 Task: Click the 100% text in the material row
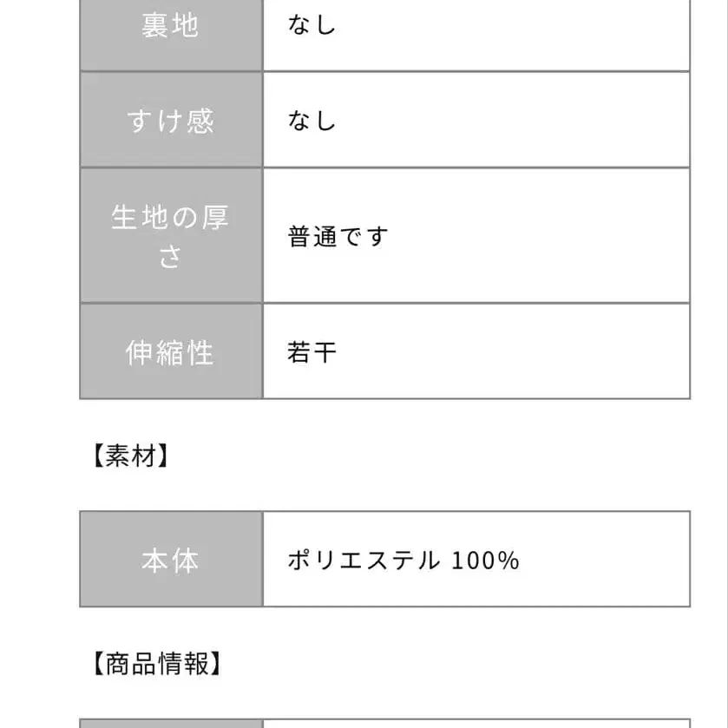click(485, 561)
